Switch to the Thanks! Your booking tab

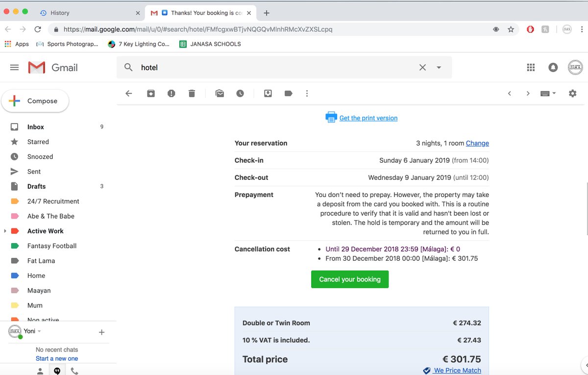(200, 13)
